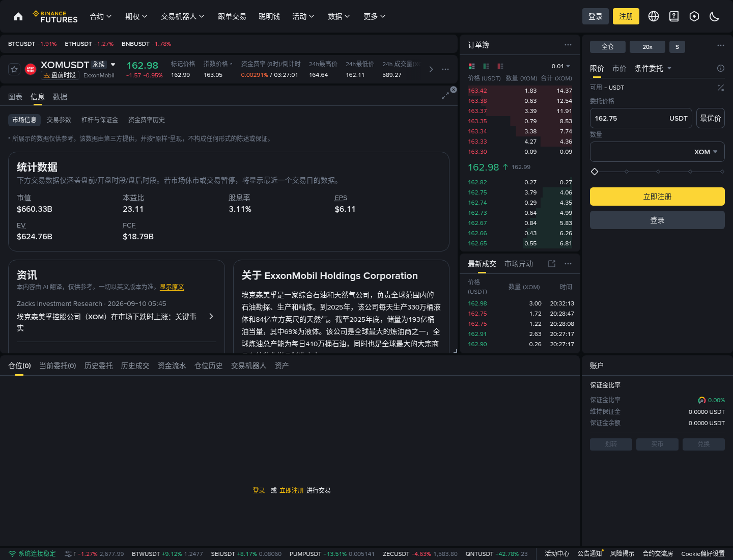
Task: Click the yellow 立即注册 button
Action: (657, 197)
